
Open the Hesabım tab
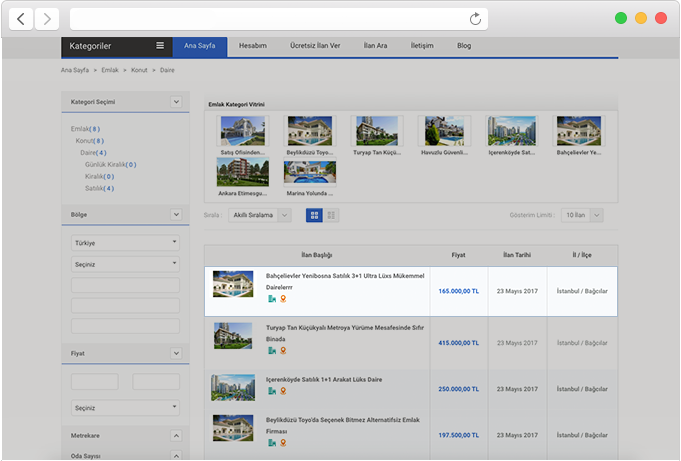pyautogui.click(x=253, y=46)
